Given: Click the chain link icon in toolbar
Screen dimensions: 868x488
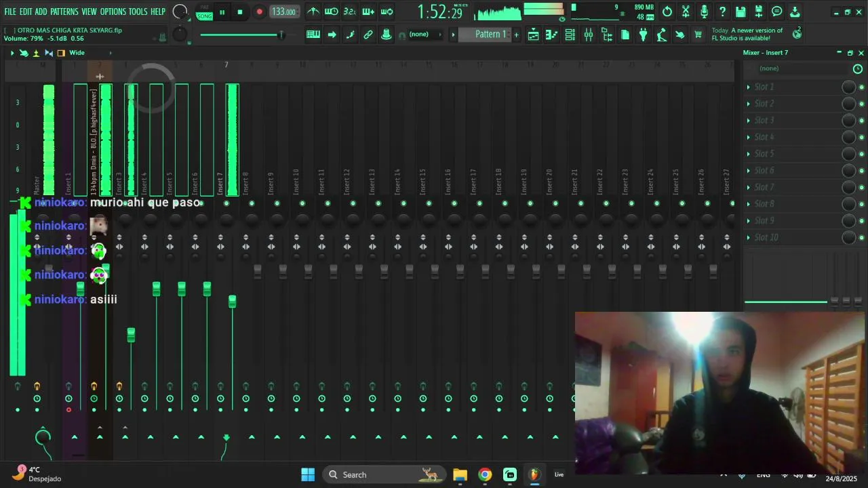Looking at the screenshot, I should pos(368,35).
